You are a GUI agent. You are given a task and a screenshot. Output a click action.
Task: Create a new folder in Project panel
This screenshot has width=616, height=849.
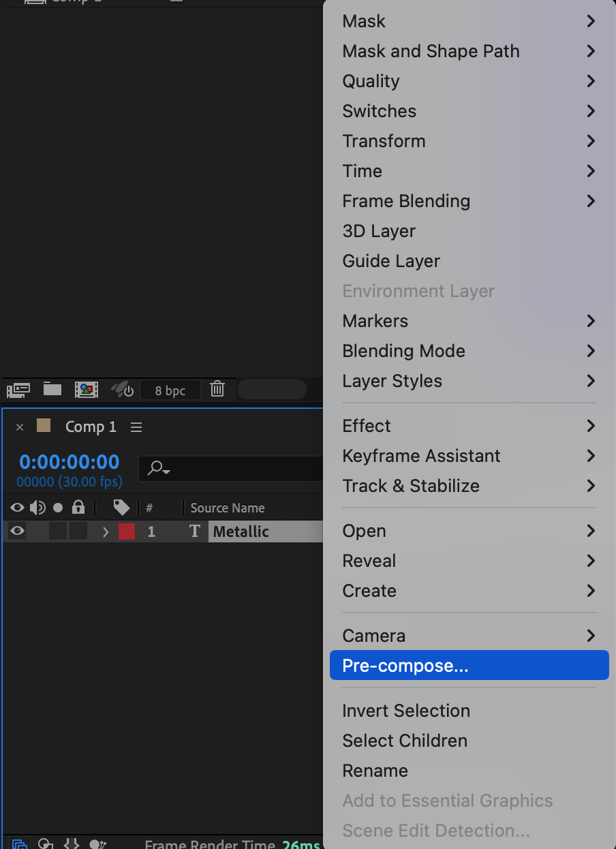[52, 390]
